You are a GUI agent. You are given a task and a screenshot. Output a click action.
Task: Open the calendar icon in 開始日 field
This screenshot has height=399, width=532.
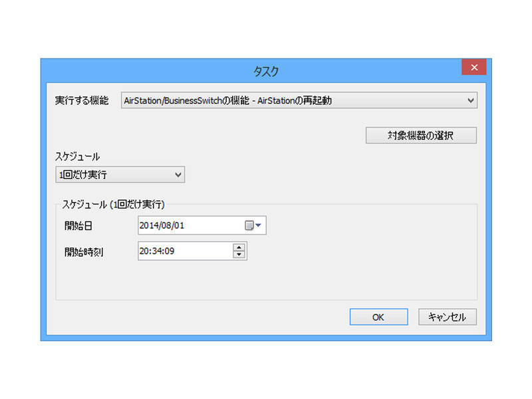(249, 225)
